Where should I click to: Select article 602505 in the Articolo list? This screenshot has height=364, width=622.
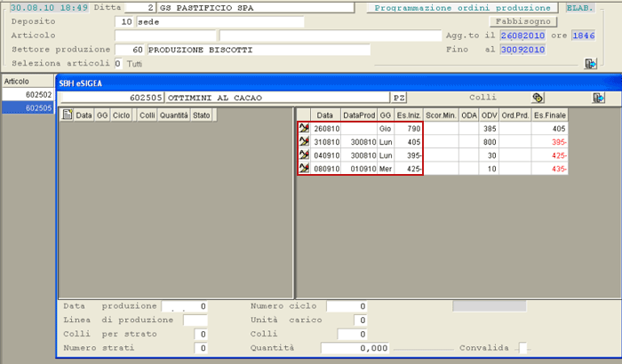[x=26, y=108]
